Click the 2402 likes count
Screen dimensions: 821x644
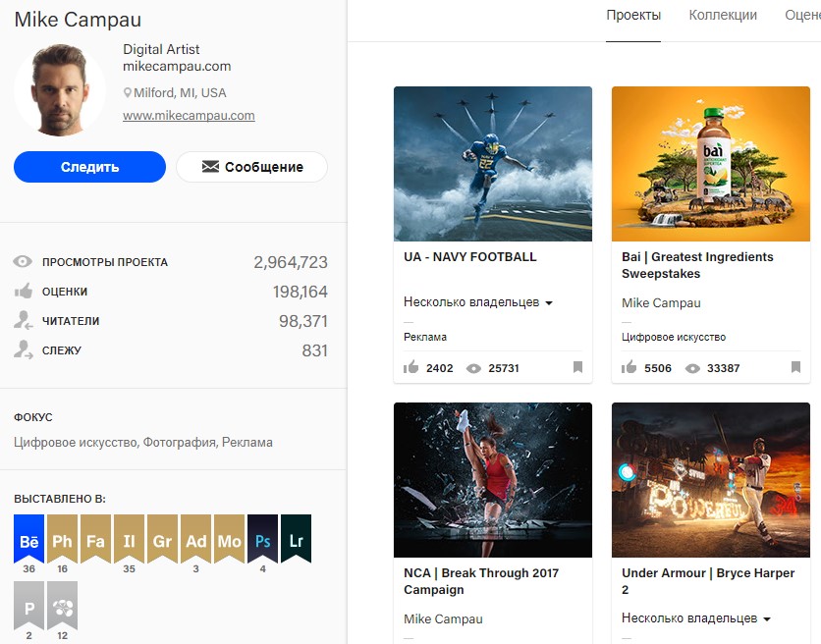pyautogui.click(x=439, y=368)
